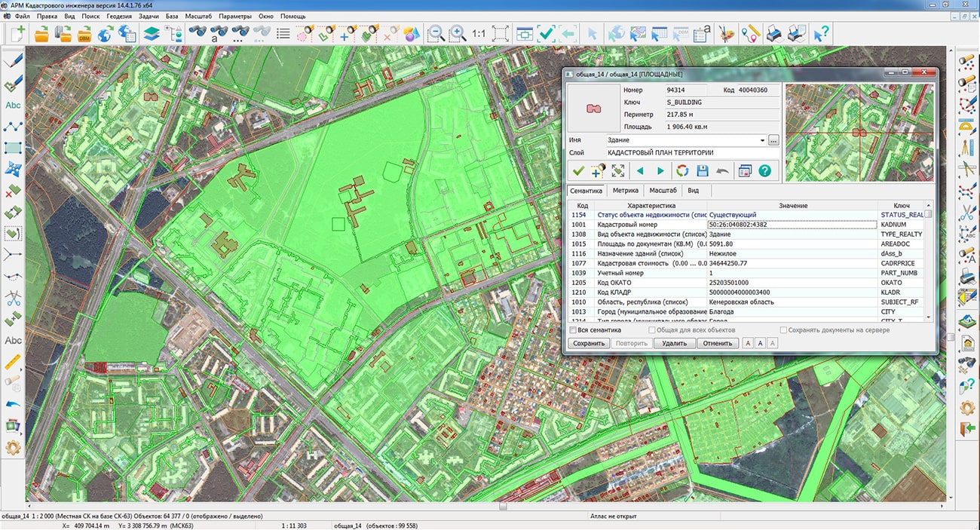980x530 pixels.
Task: Click the 1:1 scale toolbar button
Action: (x=479, y=34)
